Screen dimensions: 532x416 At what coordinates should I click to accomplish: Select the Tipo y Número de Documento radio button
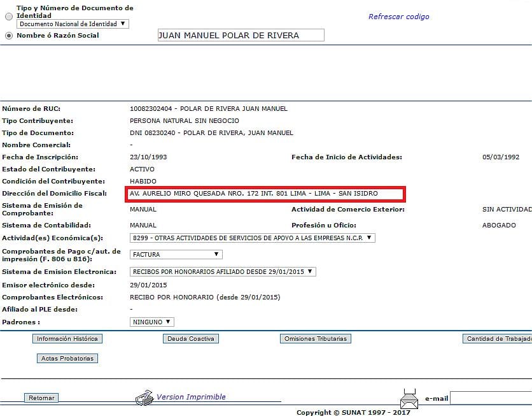pos(9,17)
